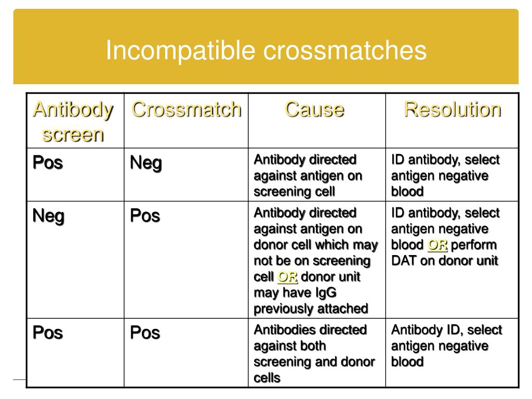Viewport: 532px width, 399px height.
Task: Click the 'Resolution' column header
Action: pos(453,109)
